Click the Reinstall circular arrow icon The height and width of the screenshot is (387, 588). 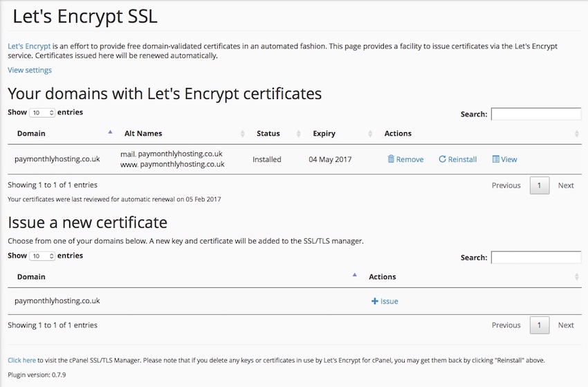[x=442, y=159]
